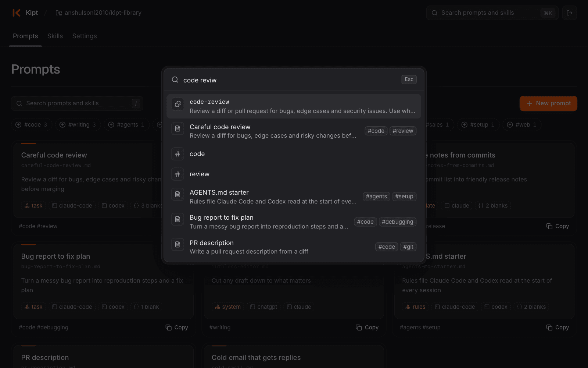Click the Kipt logo icon
The image size is (588, 368).
(x=17, y=13)
